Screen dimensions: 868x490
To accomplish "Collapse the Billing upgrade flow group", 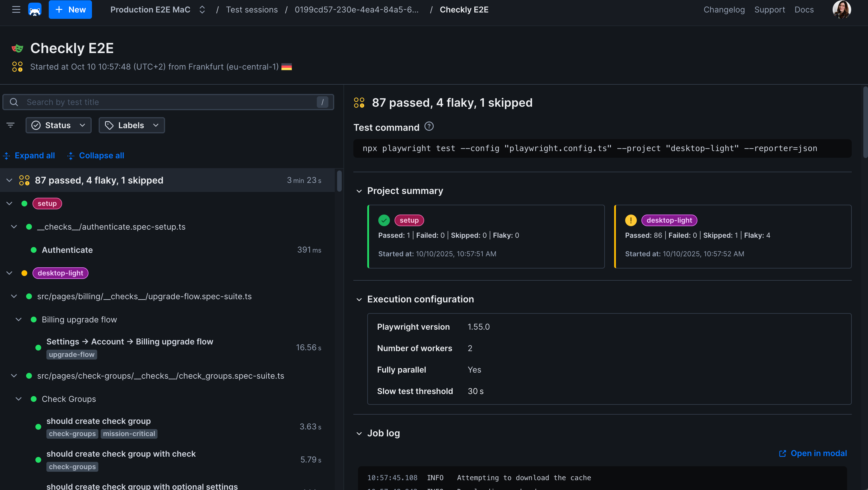I will [19, 320].
